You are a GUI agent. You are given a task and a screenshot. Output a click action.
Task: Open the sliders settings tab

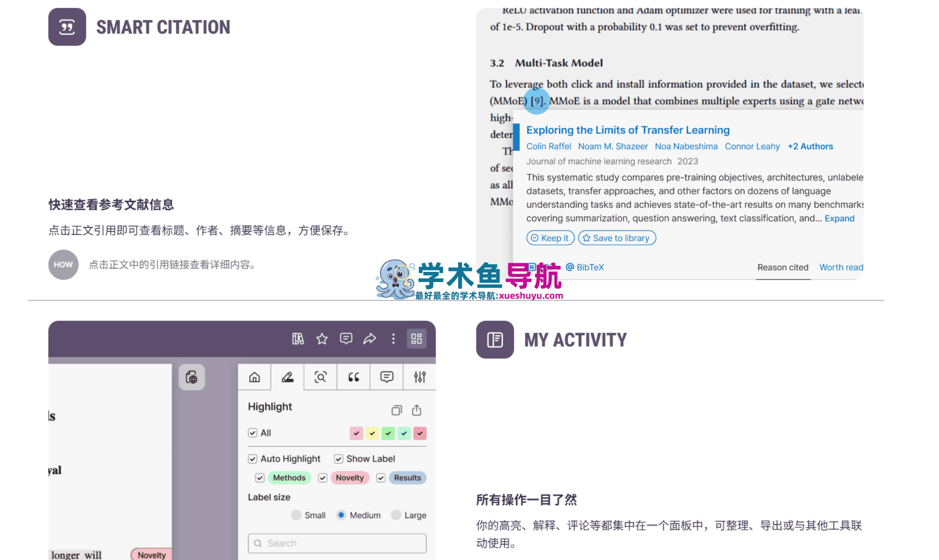[x=420, y=377]
